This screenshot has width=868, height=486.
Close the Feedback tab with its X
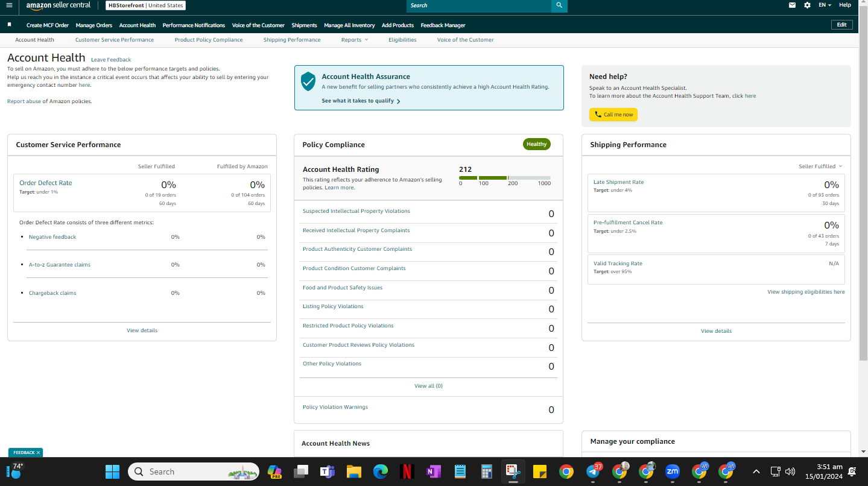(38, 452)
